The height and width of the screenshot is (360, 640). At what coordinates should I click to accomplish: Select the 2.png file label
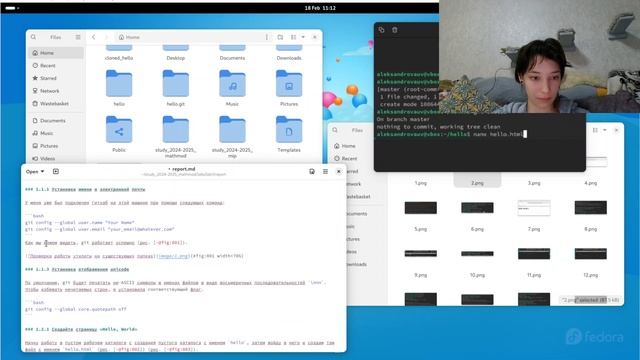click(477, 183)
